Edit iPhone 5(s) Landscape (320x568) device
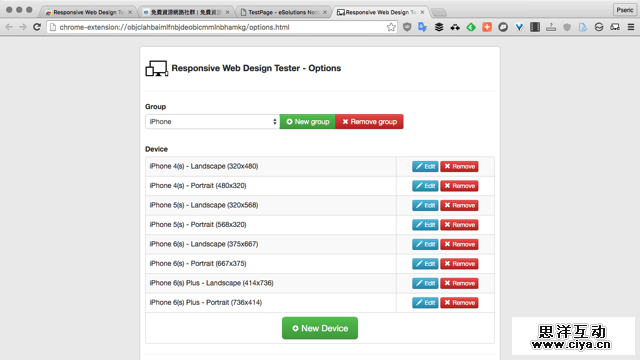Image resolution: width=640 pixels, height=360 pixels. point(425,205)
